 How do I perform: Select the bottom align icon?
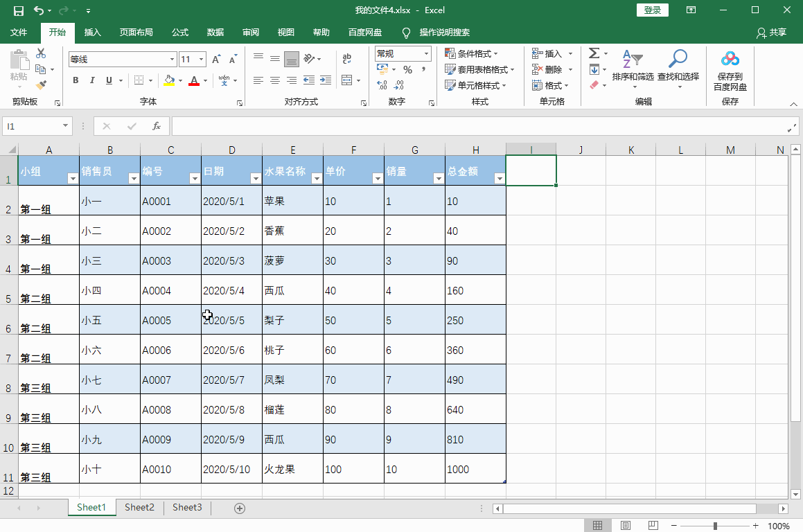(x=292, y=59)
